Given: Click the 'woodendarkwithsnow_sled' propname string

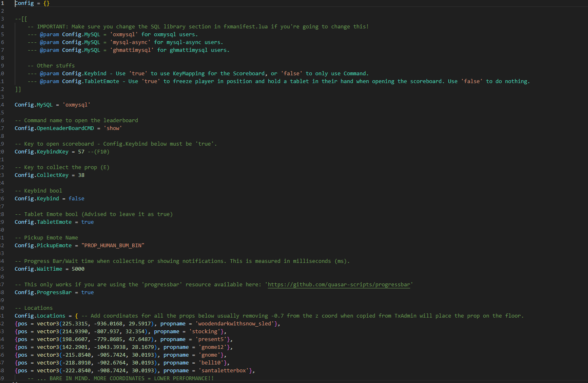Looking at the screenshot, I should coord(235,324).
